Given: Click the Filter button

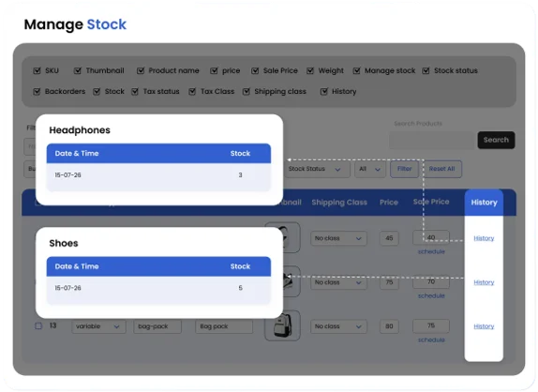Looking at the screenshot, I should (x=404, y=169).
